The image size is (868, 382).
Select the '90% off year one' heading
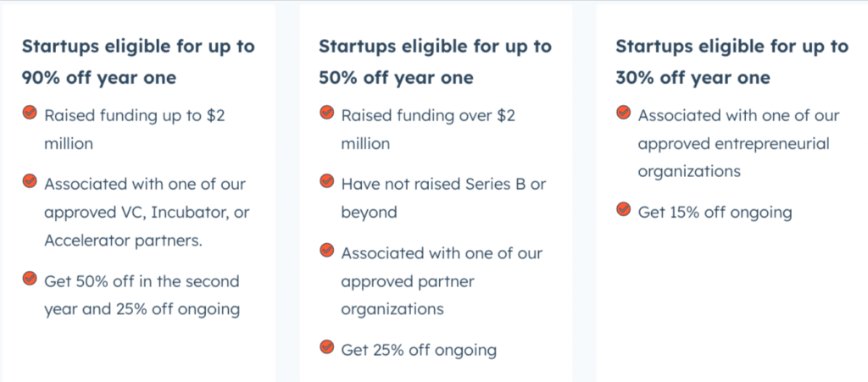click(x=138, y=62)
